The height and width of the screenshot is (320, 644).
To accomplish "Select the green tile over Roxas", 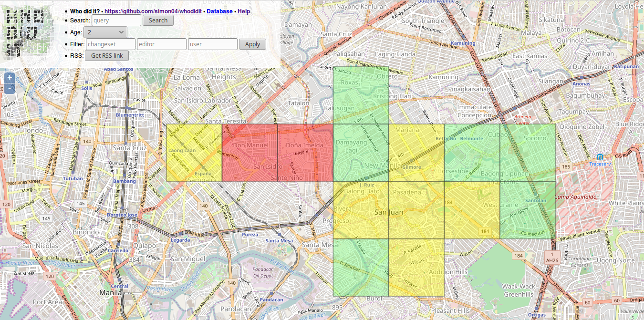I will 361,95.
